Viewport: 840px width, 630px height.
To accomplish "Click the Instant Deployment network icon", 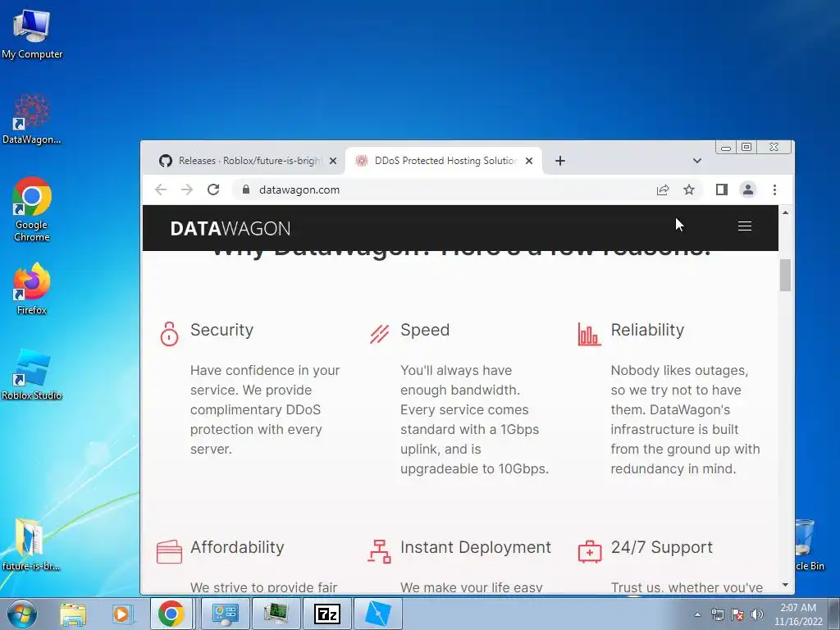I will click(x=379, y=552).
